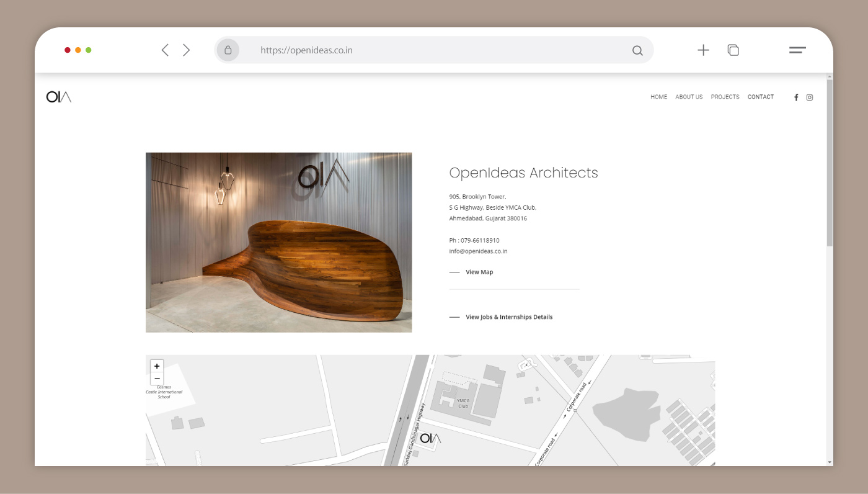The height and width of the screenshot is (494, 868).
Task: Click the S G Highway, Beside YMCA Club line
Action: [492, 207]
